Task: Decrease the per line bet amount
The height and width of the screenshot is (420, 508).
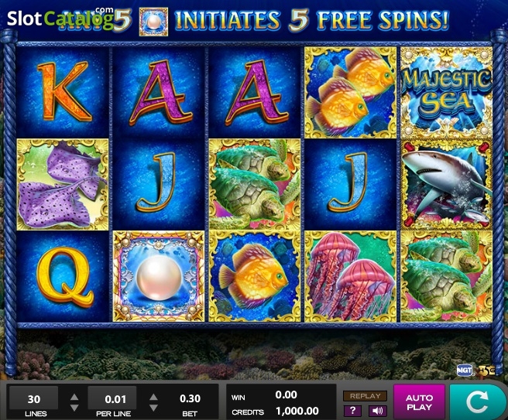Action: click(153, 408)
